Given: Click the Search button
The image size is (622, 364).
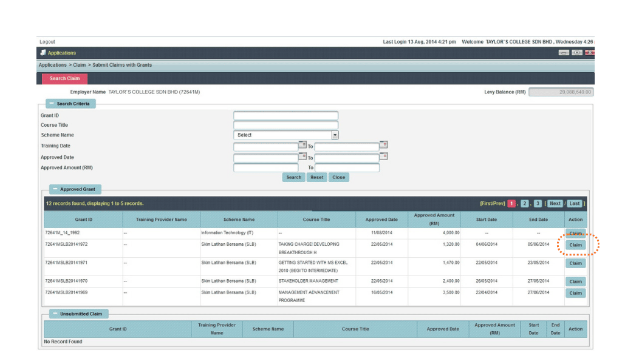Looking at the screenshot, I should [294, 177].
